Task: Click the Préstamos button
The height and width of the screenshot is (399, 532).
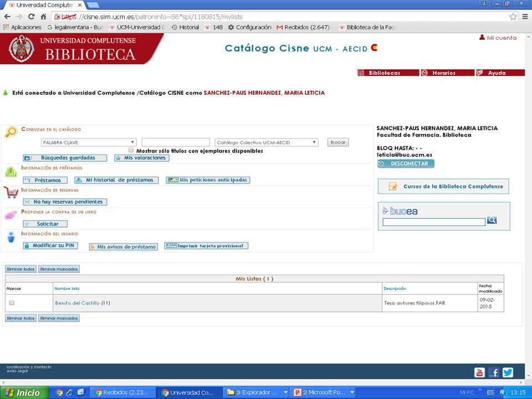Action: pos(45,180)
